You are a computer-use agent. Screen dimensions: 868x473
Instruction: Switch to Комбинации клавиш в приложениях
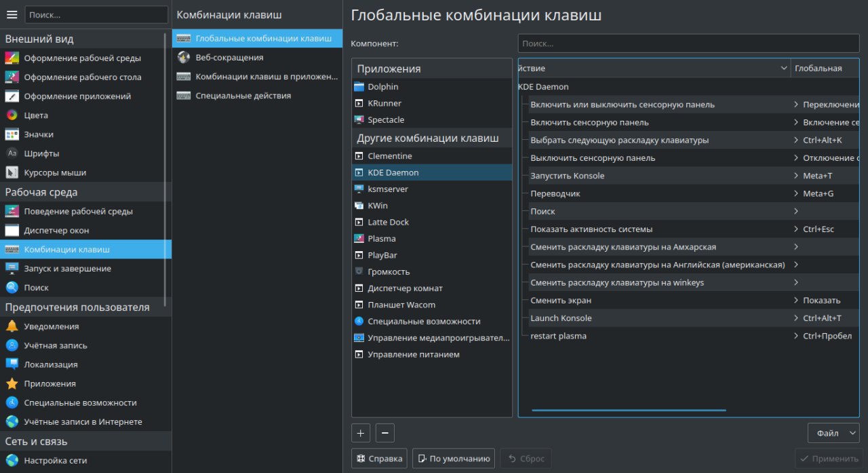pyautogui.click(x=257, y=76)
